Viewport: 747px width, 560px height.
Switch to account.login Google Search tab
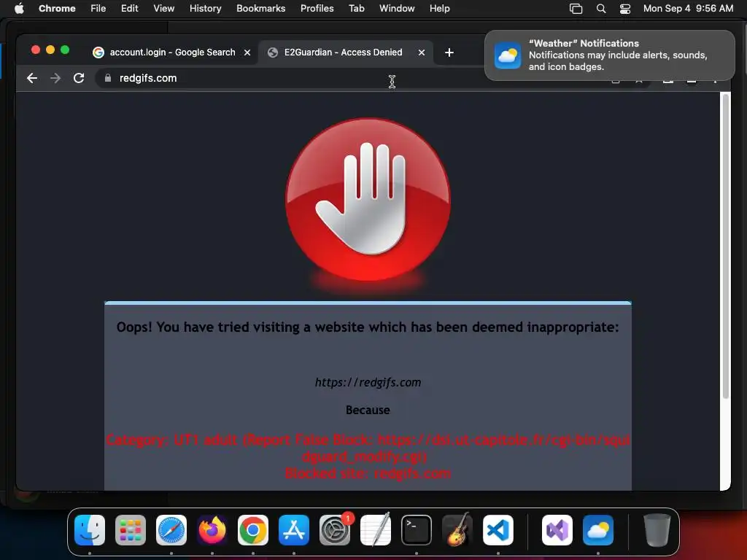[172, 52]
